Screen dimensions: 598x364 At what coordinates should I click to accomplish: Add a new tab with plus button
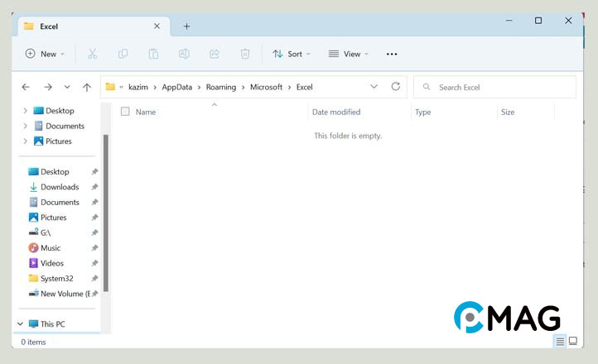click(186, 26)
